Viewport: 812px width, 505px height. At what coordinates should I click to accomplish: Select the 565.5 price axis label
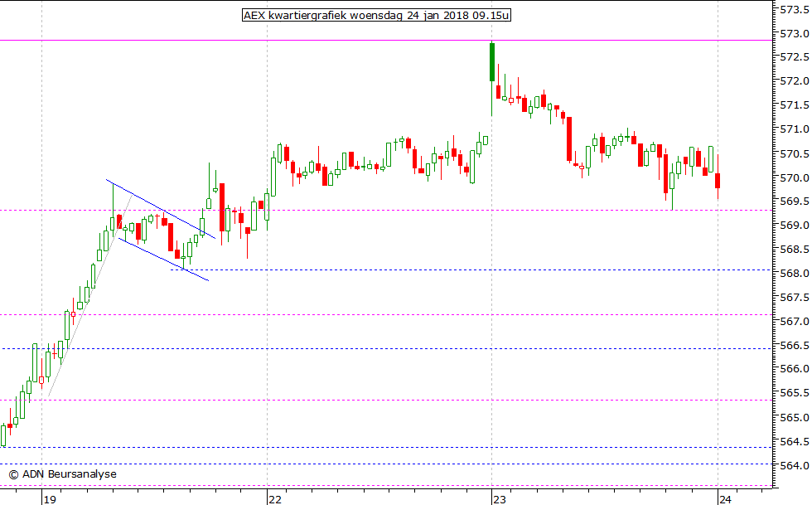point(795,393)
